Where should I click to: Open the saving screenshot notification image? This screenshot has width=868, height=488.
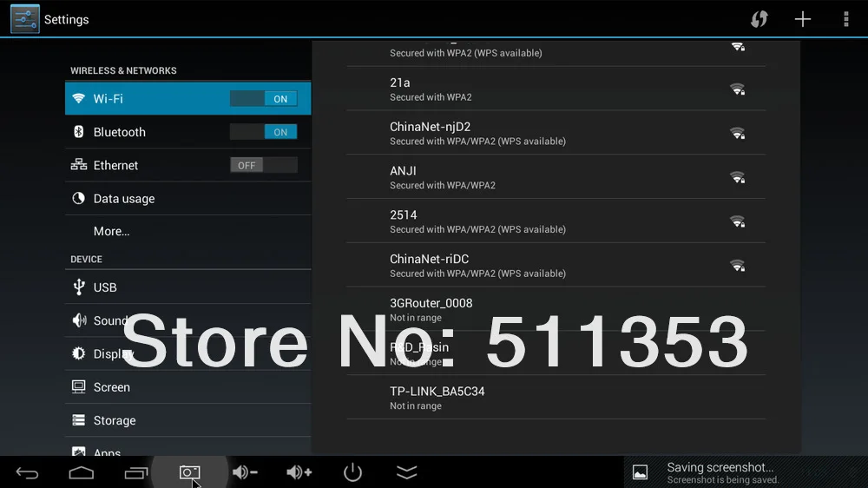640,472
